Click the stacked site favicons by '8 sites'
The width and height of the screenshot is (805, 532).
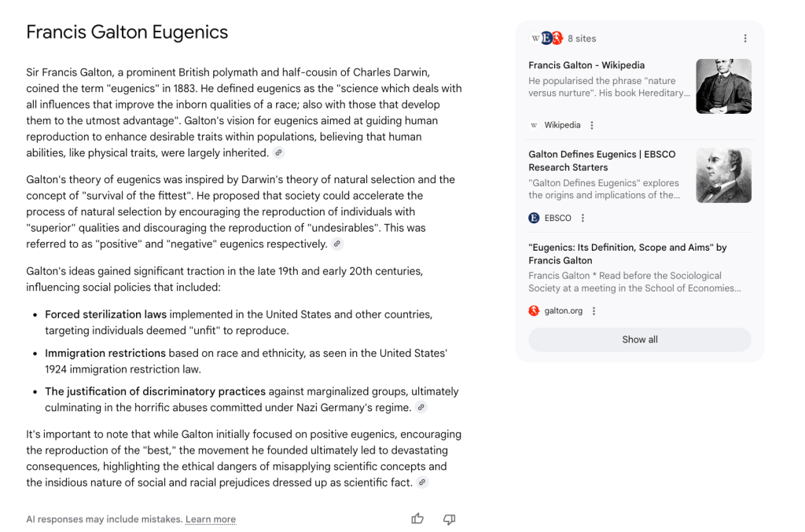(x=546, y=39)
